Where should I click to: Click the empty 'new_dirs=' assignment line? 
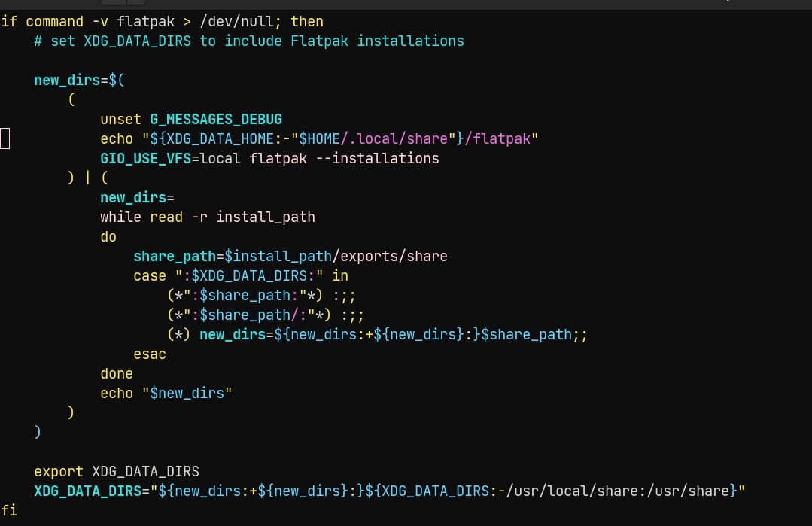point(137,198)
